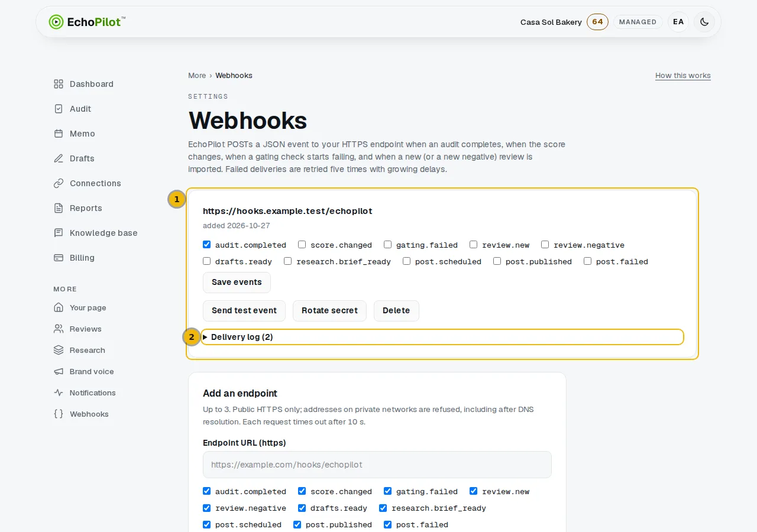Click the Webhooks braces icon
The image size is (757, 532).
[59, 414]
